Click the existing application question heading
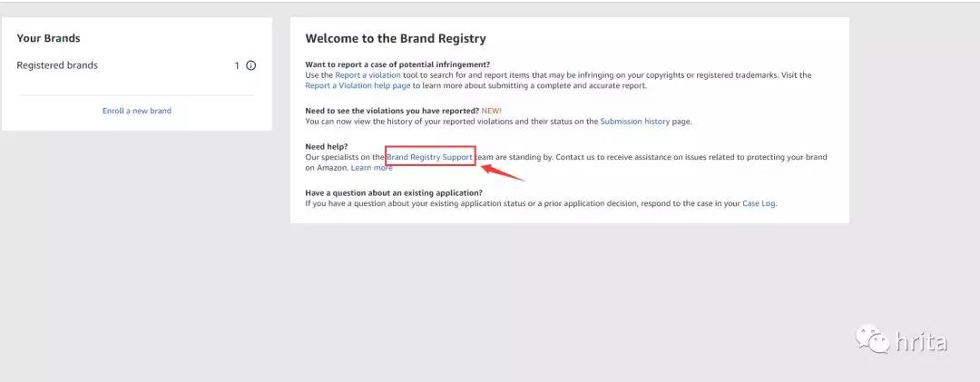 394,192
